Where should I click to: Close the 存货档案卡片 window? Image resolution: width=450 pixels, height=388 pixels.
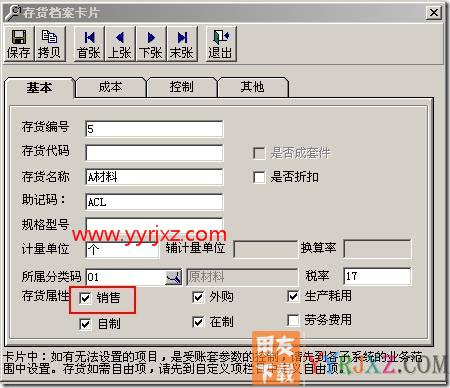434,13
